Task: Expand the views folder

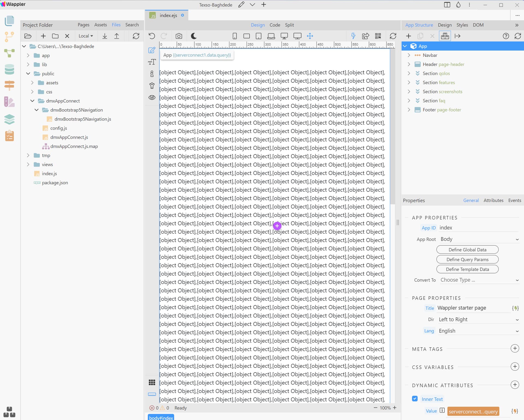Action: 28,164
